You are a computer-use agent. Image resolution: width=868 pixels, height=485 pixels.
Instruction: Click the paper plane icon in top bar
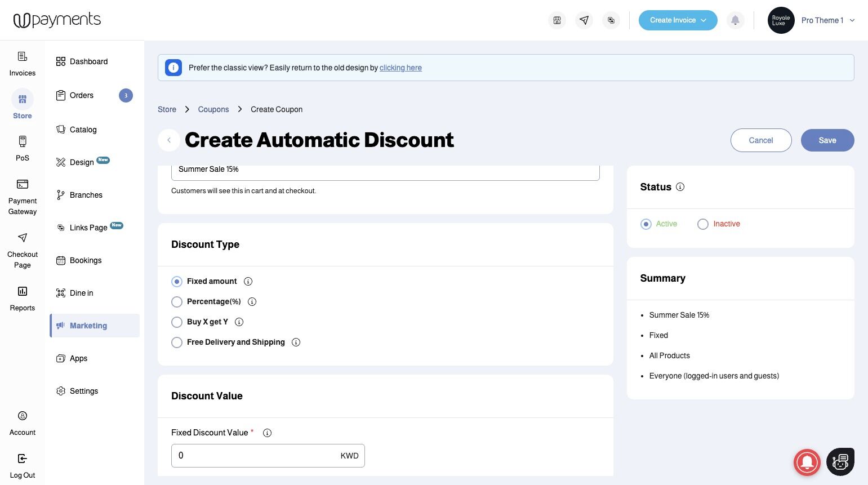point(584,20)
